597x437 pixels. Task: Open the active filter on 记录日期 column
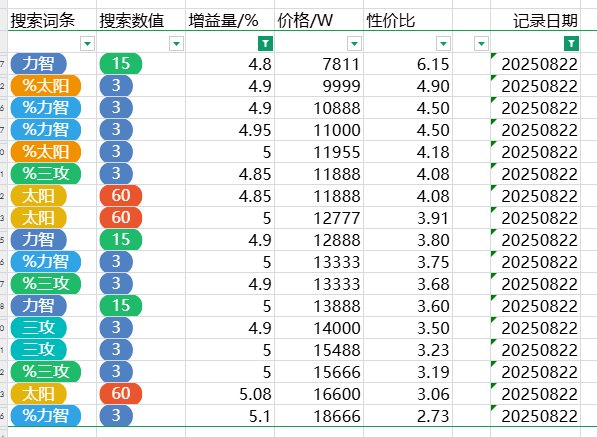click(x=571, y=43)
